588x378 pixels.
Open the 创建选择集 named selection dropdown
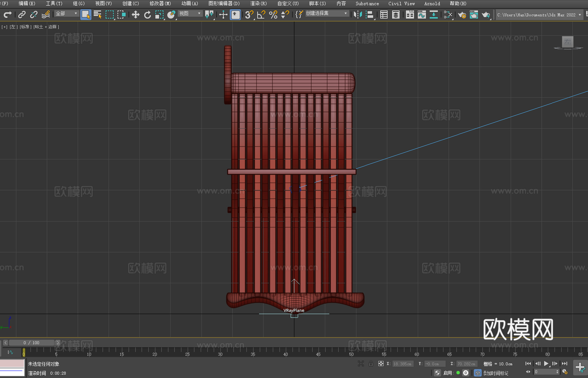(x=327, y=13)
